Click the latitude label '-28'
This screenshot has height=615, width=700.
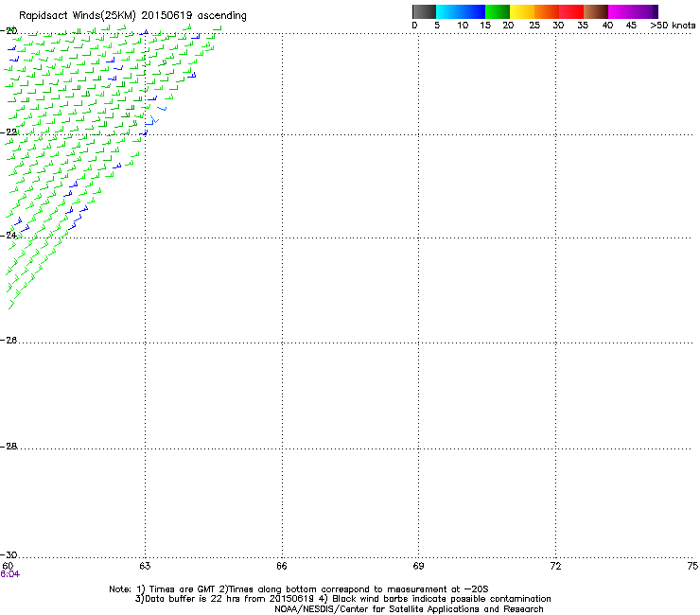(9, 447)
